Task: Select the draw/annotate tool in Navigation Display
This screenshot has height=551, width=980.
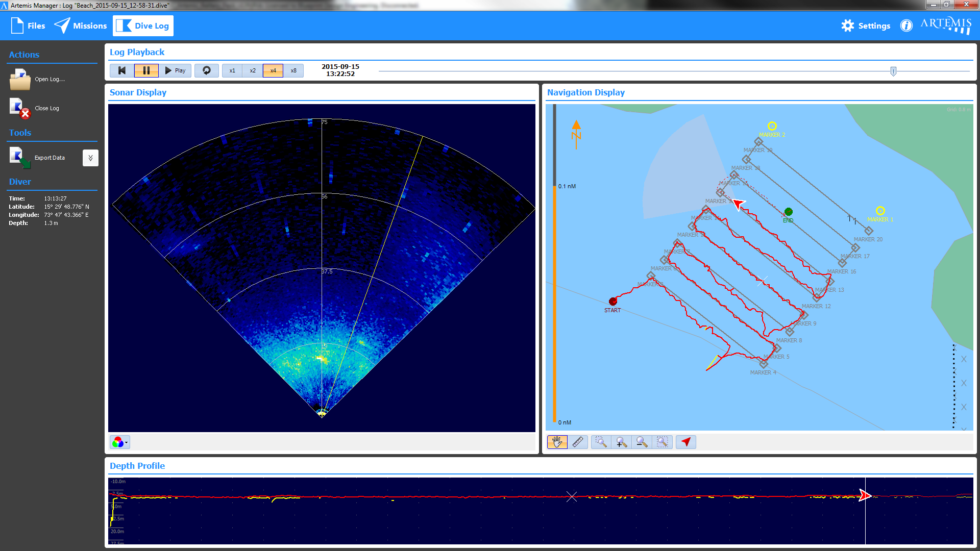Action: pyautogui.click(x=577, y=441)
